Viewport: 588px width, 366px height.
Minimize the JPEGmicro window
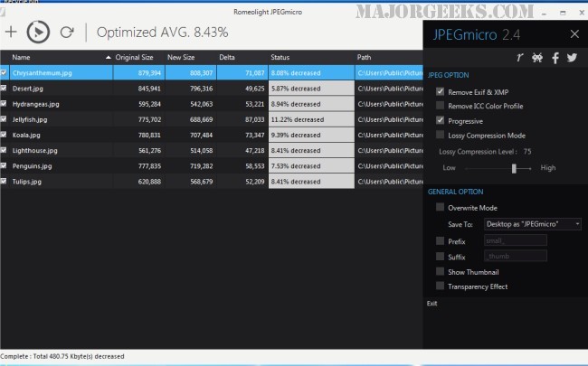pyautogui.click(x=544, y=13)
